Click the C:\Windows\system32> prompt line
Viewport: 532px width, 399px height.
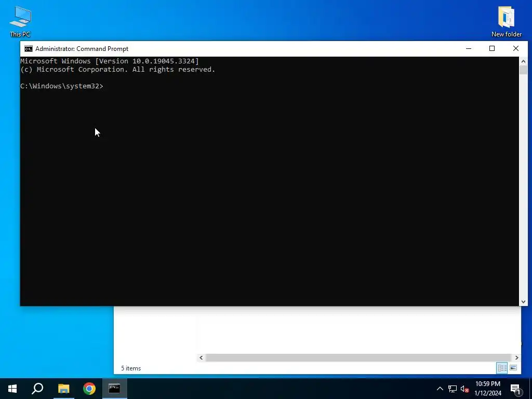click(62, 86)
